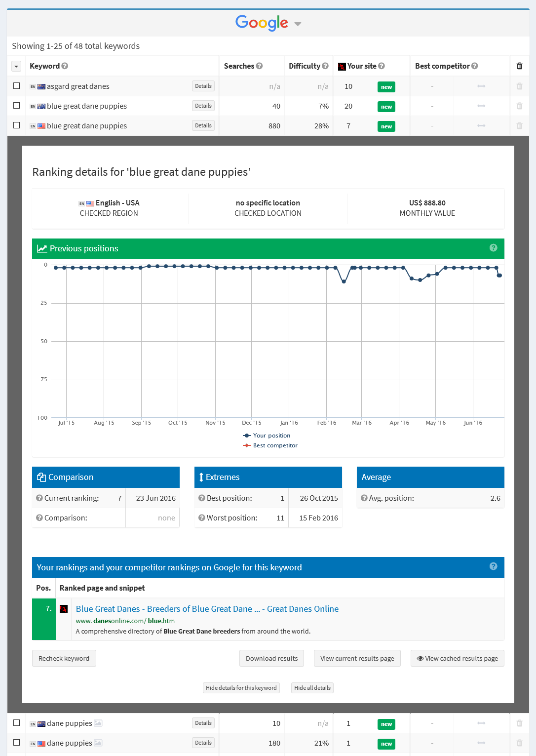Click the trash icon on the asgard great danes row
This screenshot has width=536, height=756.
[519, 86]
